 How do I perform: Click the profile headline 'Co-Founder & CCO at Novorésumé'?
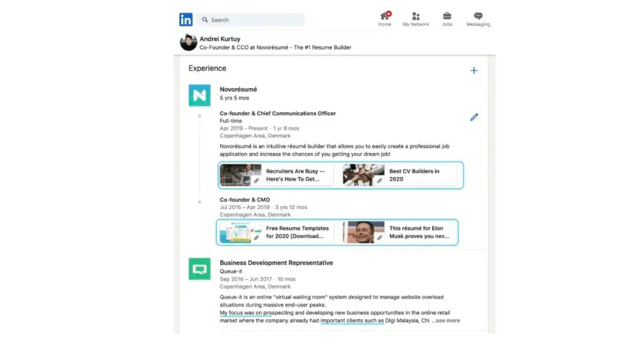275,48
